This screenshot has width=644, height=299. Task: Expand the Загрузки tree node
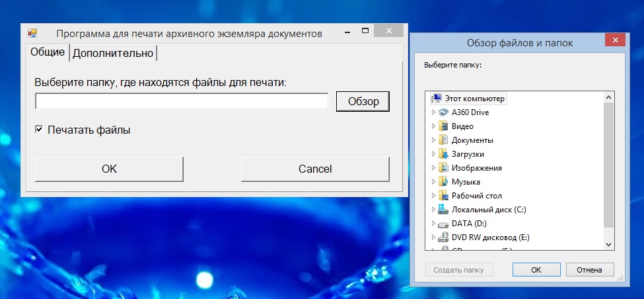(x=433, y=154)
